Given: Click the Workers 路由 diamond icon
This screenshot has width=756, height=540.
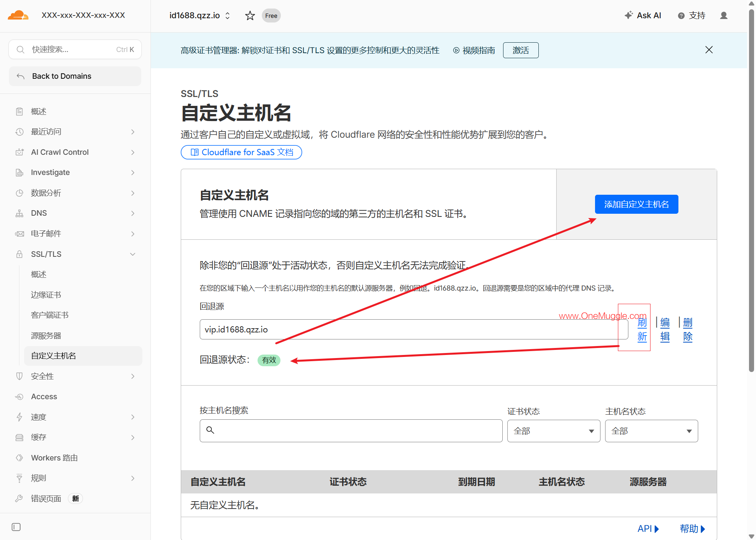Looking at the screenshot, I should point(19,458).
